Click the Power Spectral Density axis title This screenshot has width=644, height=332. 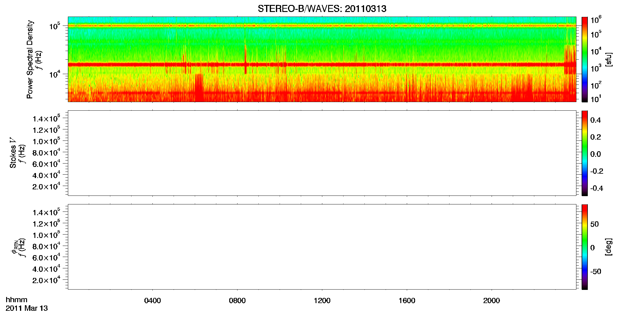30,59
